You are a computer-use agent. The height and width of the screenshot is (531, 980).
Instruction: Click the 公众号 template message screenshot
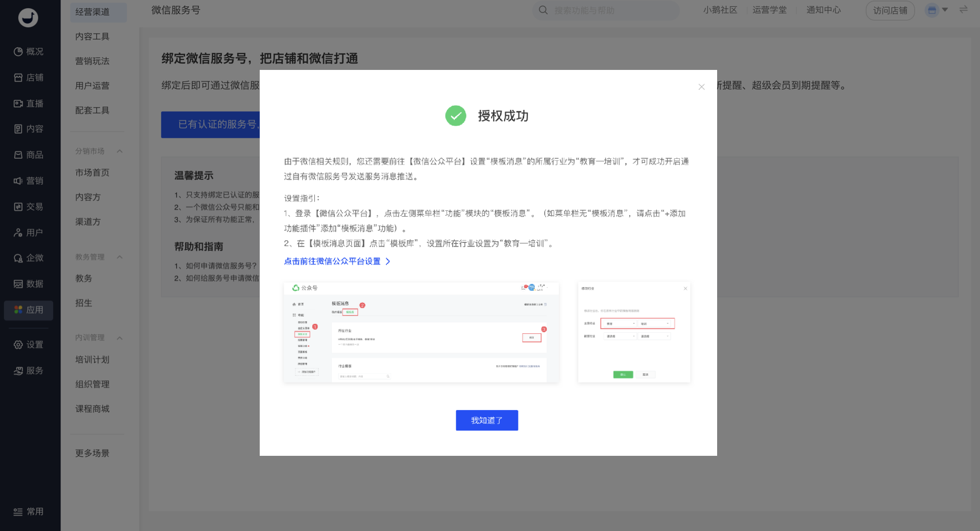[421, 332]
